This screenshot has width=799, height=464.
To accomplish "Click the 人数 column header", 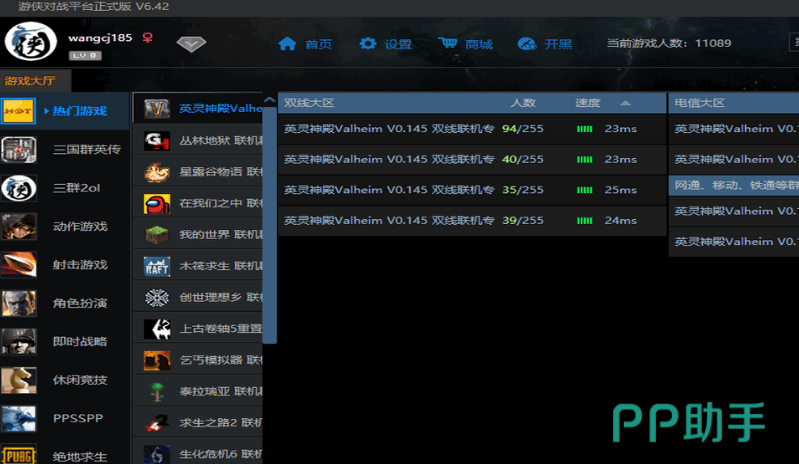I will (x=523, y=103).
